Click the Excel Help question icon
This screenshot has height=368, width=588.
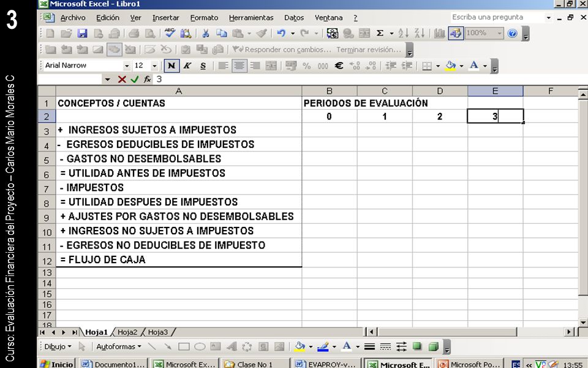(x=512, y=33)
